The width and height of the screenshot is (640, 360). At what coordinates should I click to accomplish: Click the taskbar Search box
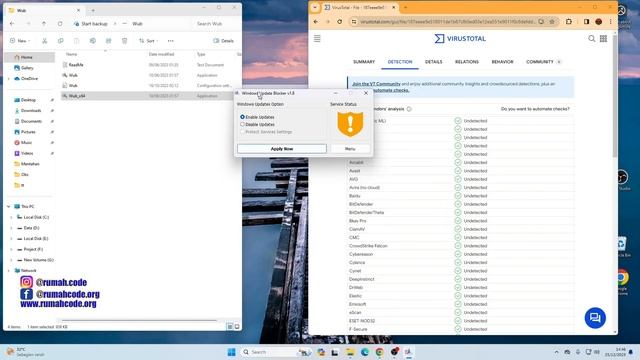pos(277,352)
